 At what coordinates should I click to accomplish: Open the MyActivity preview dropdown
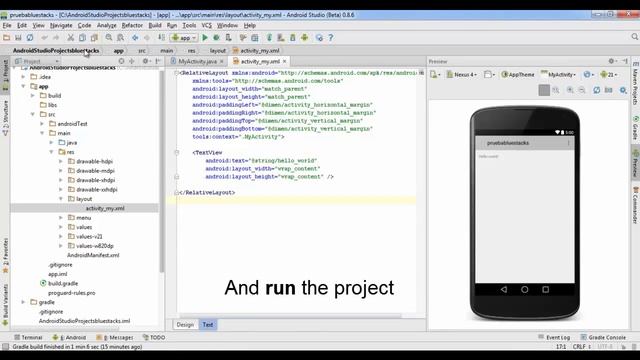558,75
